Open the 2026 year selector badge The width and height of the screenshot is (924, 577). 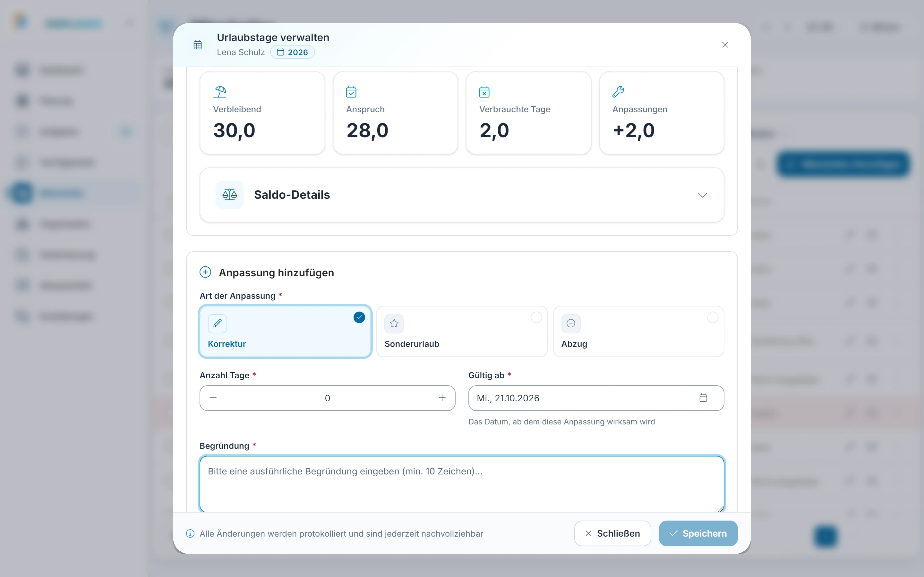(x=293, y=52)
